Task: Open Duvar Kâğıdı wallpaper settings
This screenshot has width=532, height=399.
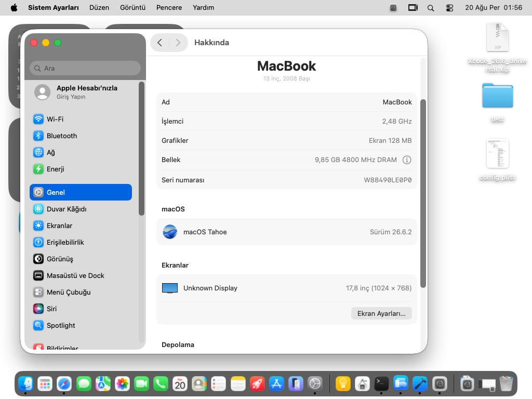Action: pos(81,209)
